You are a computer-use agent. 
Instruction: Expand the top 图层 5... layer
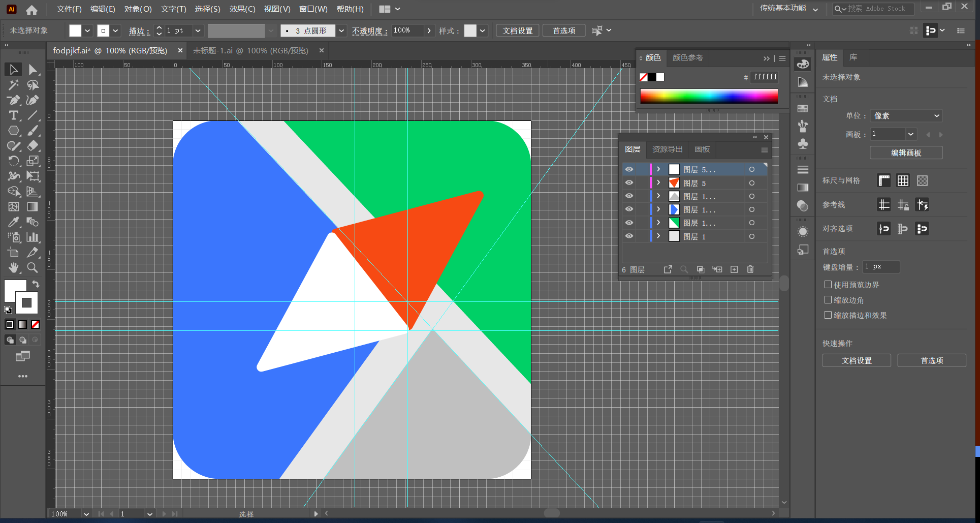[658, 169]
